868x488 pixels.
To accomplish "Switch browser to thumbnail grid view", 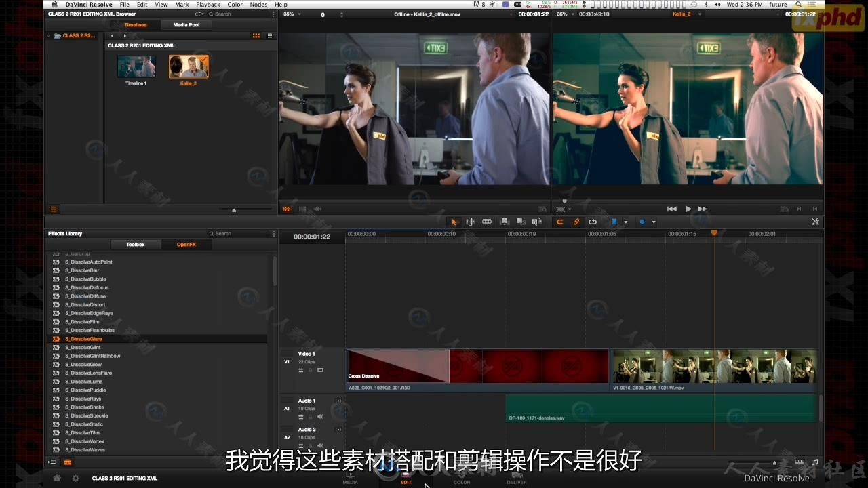I will coord(256,36).
